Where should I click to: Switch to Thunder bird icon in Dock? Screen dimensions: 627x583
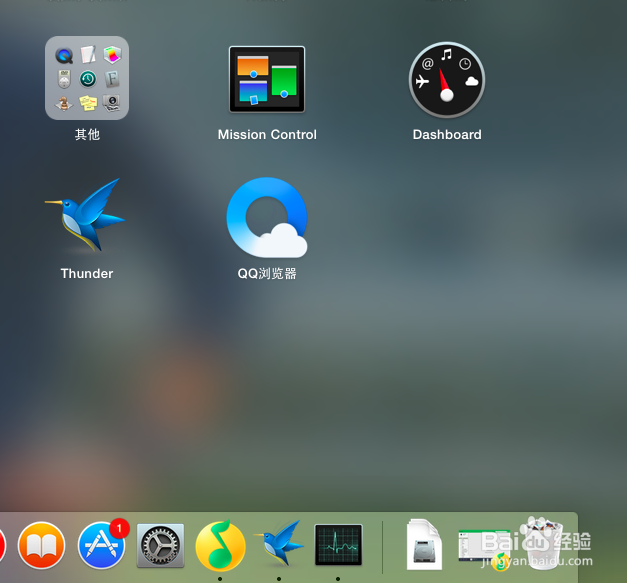pyautogui.click(x=279, y=543)
